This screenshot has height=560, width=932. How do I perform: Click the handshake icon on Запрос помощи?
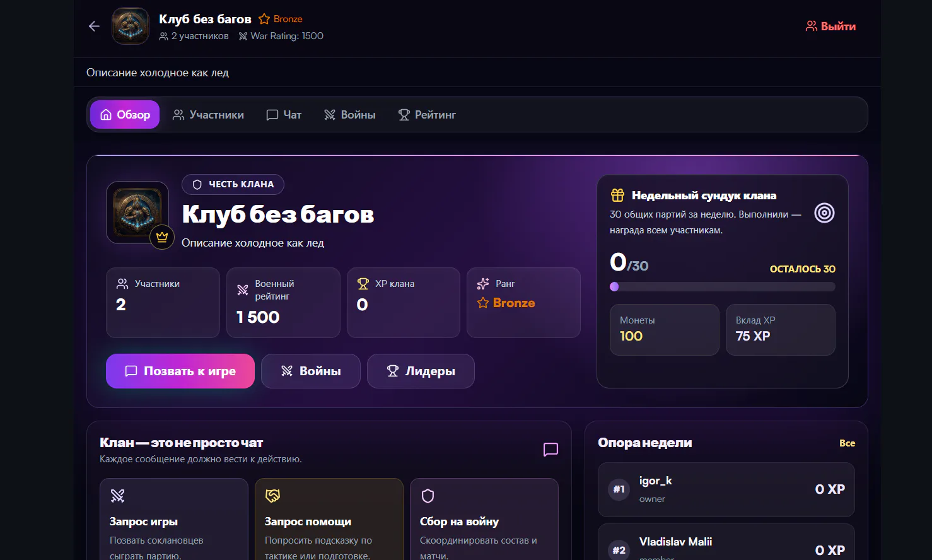[x=272, y=496]
